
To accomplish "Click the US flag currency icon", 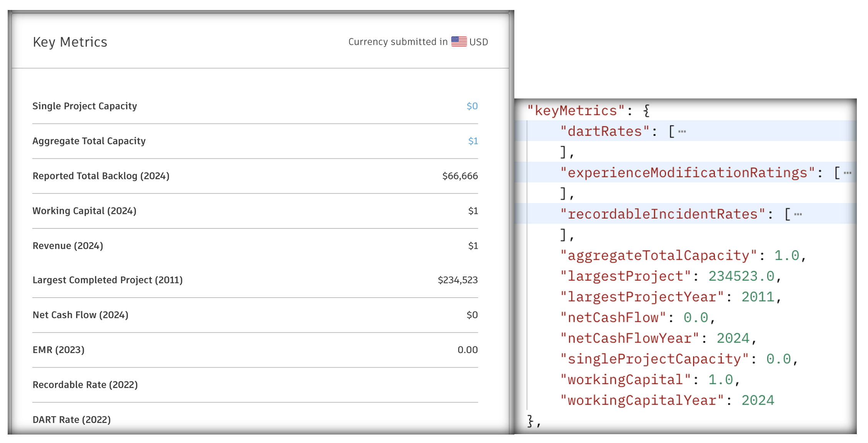I will pos(459,42).
